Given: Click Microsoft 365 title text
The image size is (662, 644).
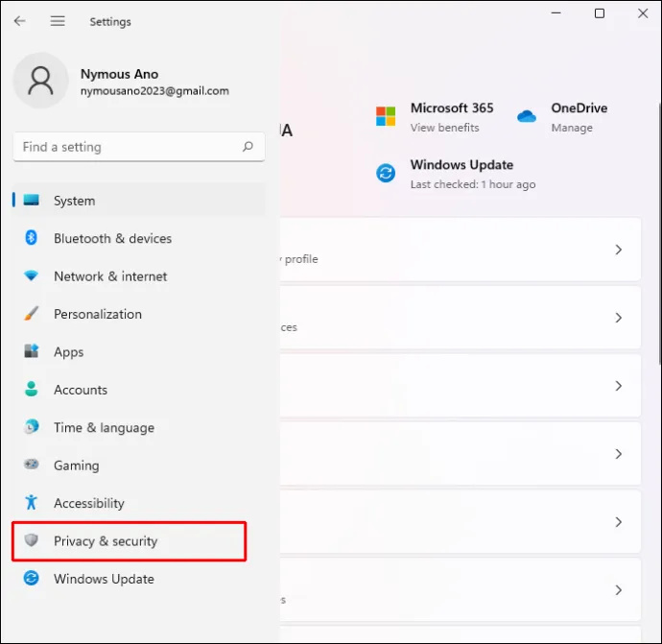Looking at the screenshot, I should point(452,108).
